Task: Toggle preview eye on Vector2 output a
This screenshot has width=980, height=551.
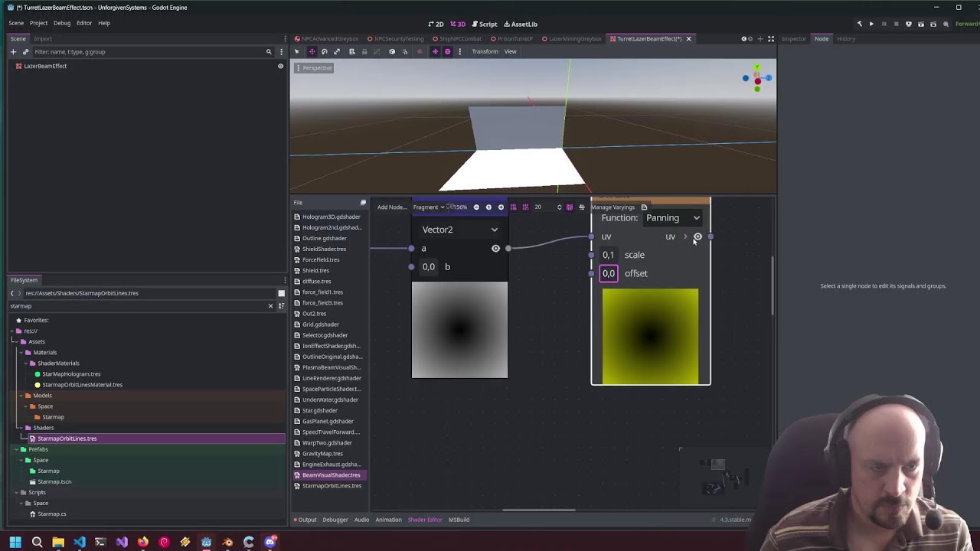Action: point(495,248)
